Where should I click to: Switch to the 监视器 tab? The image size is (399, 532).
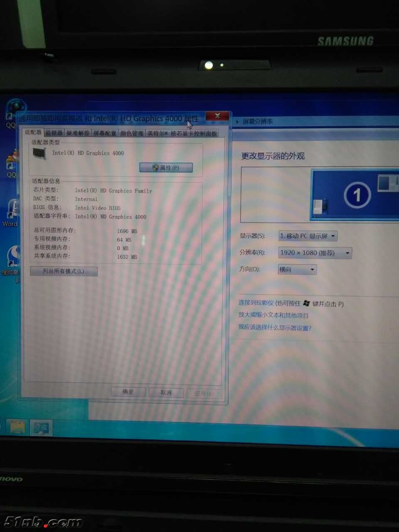54,133
